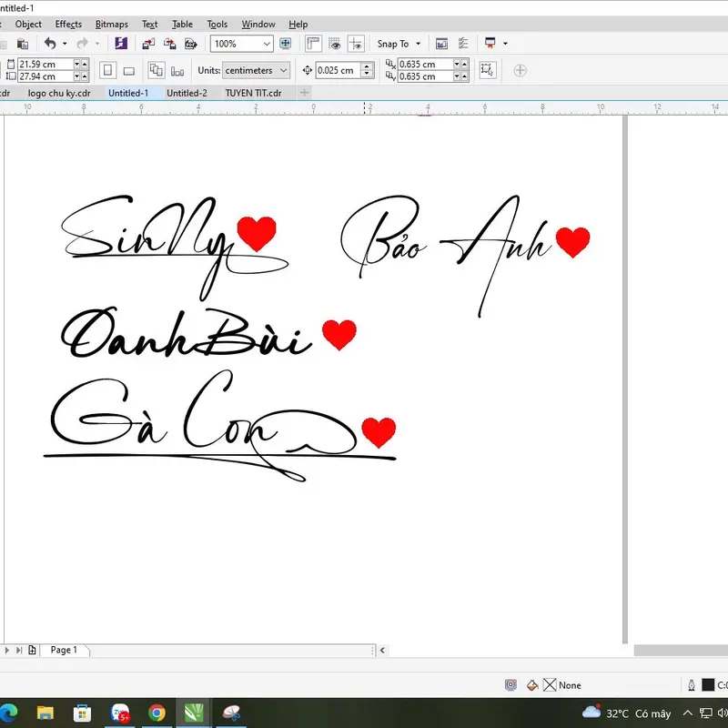
Task: Click the Quick customize plus icon
Action: pyautogui.click(x=520, y=71)
